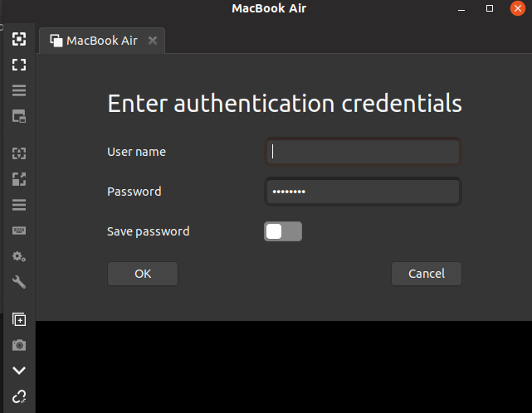Click the fit window to remote resolution icon

(x=19, y=39)
